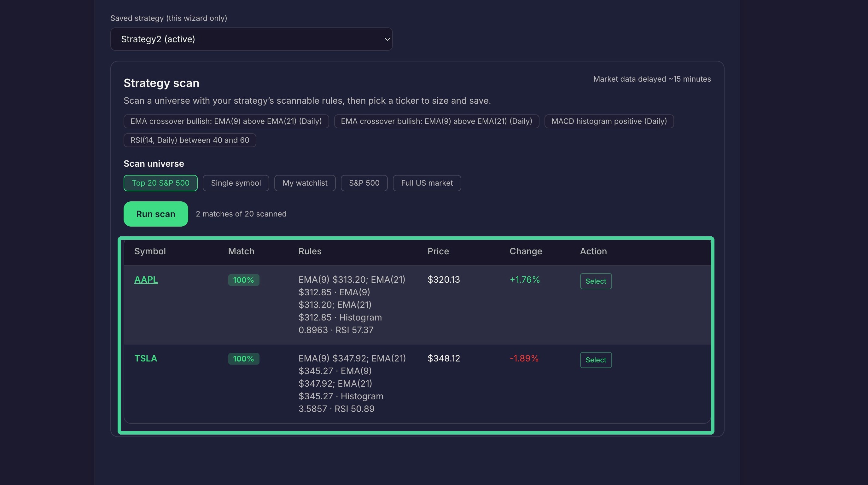
Task: Open the AAPL ticker link
Action: point(146,280)
